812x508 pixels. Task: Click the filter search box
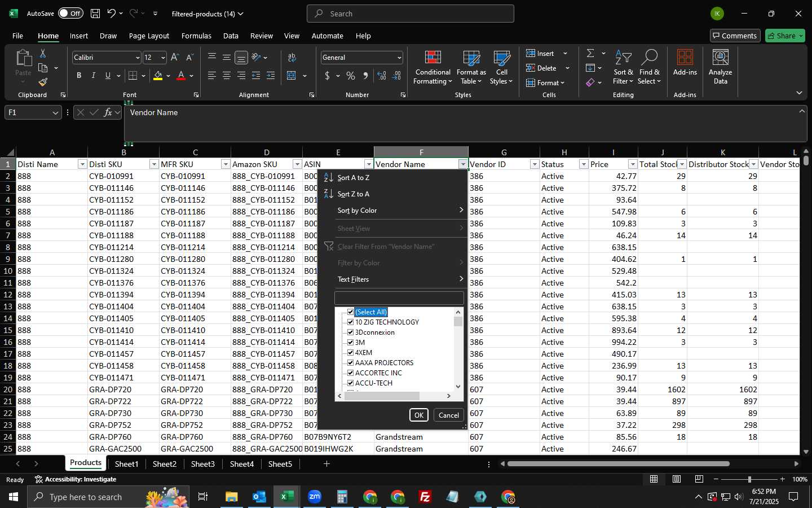tap(399, 298)
